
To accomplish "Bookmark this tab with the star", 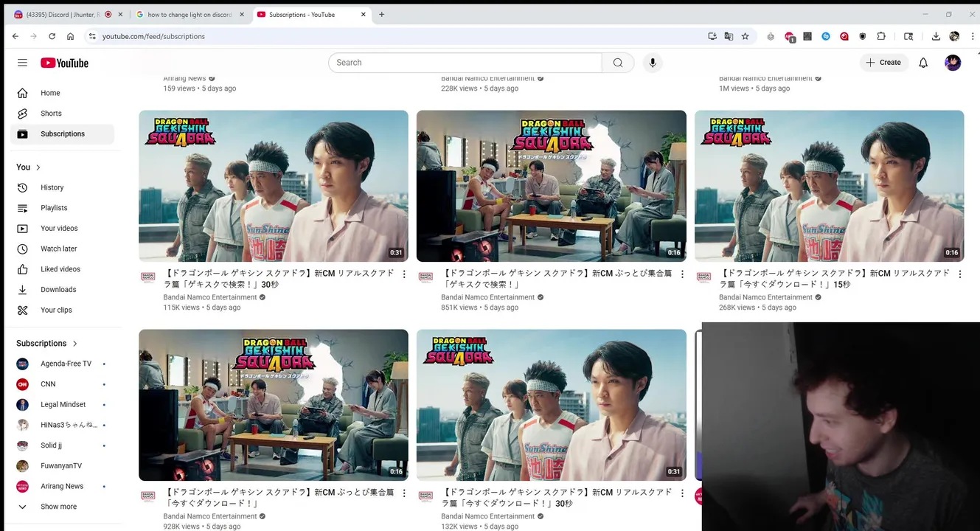I will 746,36.
